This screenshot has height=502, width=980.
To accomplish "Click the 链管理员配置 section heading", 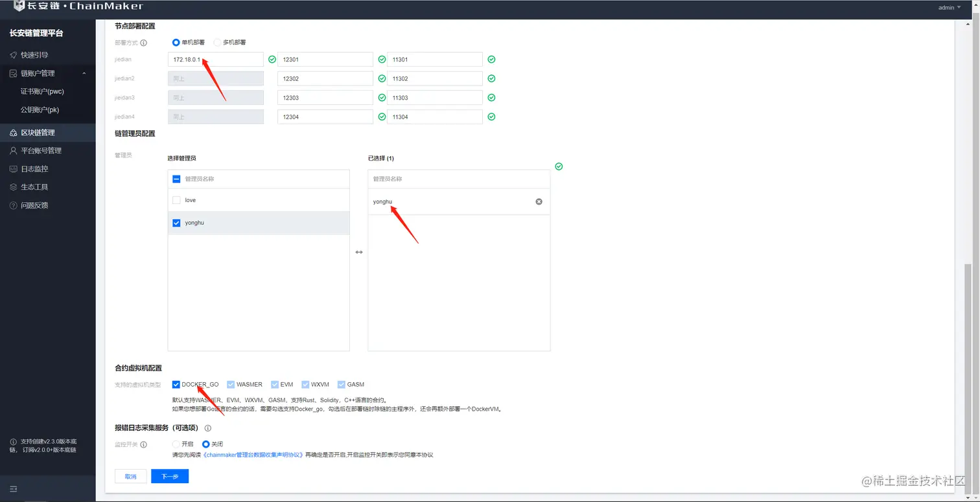I will pos(135,133).
